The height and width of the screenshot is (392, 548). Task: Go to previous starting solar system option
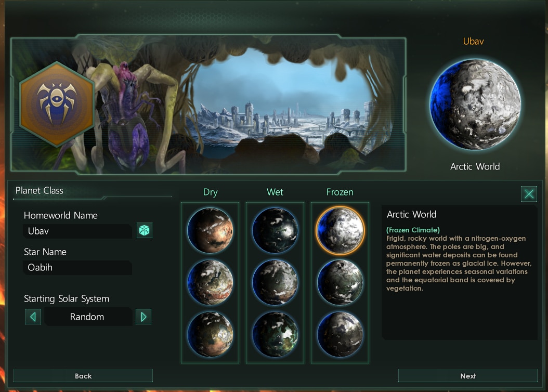click(x=33, y=317)
